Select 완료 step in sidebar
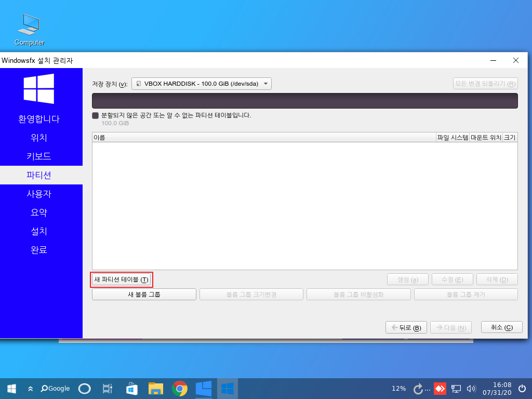The image size is (532, 399). point(39,250)
